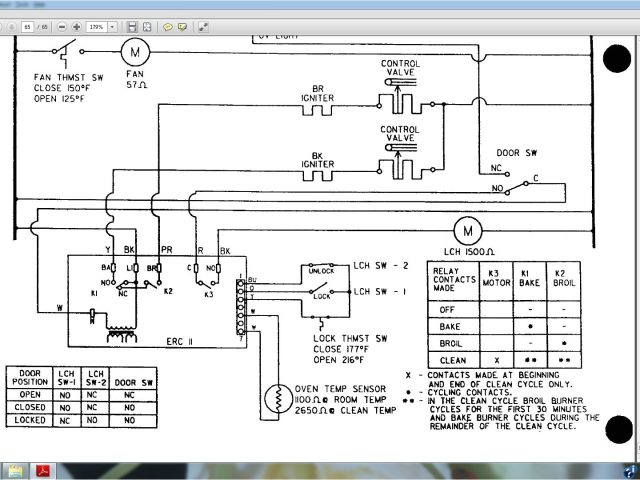The image size is (640, 480).
Task: Switch to read mode view
Action: tap(204, 25)
